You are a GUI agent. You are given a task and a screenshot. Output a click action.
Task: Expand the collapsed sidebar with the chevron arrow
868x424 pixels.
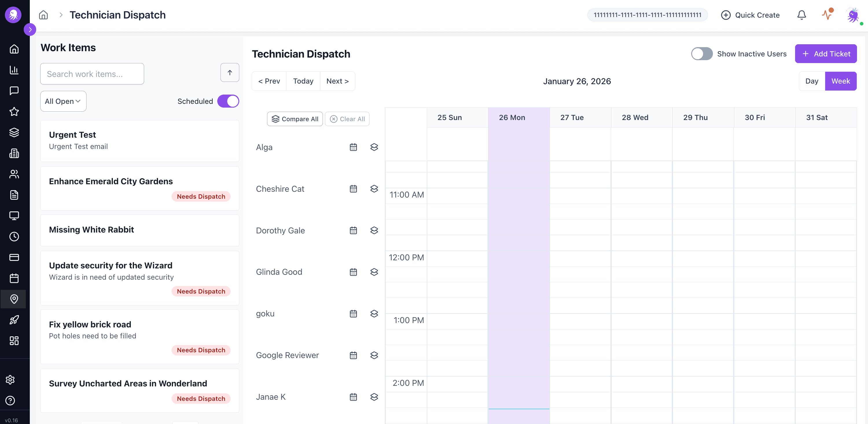pos(30,29)
